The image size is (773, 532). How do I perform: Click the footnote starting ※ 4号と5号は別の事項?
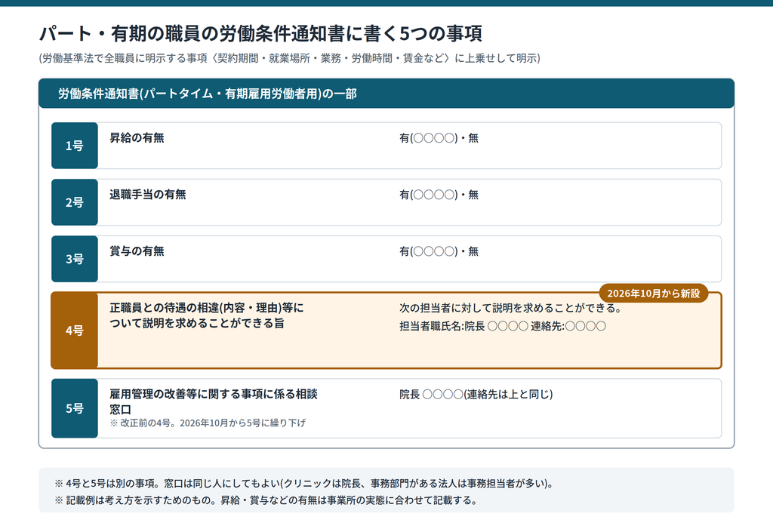pyautogui.click(x=304, y=484)
